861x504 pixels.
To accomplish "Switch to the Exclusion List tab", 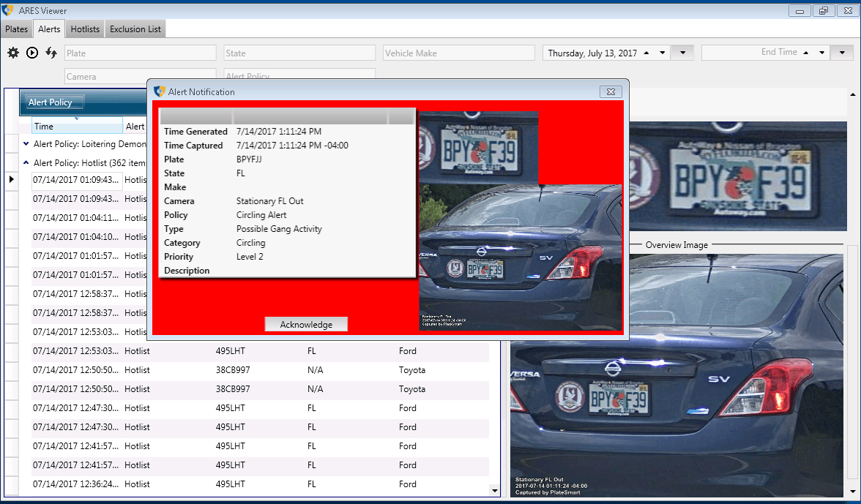I will (x=135, y=29).
